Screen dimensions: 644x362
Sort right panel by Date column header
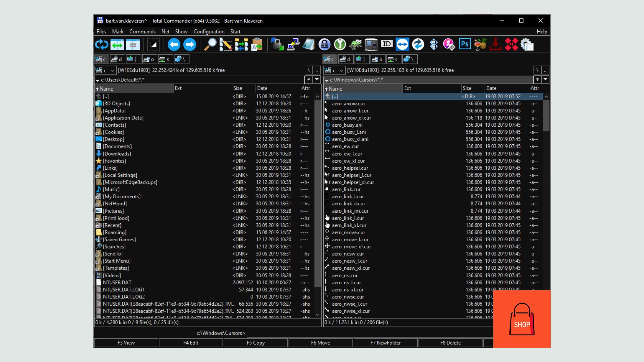pos(506,88)
